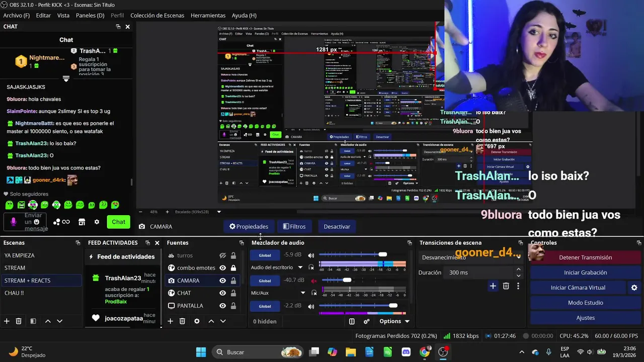Viewport: 644px width, 362px height.
Task: Click Iniciar Grabación button
Action: [585, 273]
